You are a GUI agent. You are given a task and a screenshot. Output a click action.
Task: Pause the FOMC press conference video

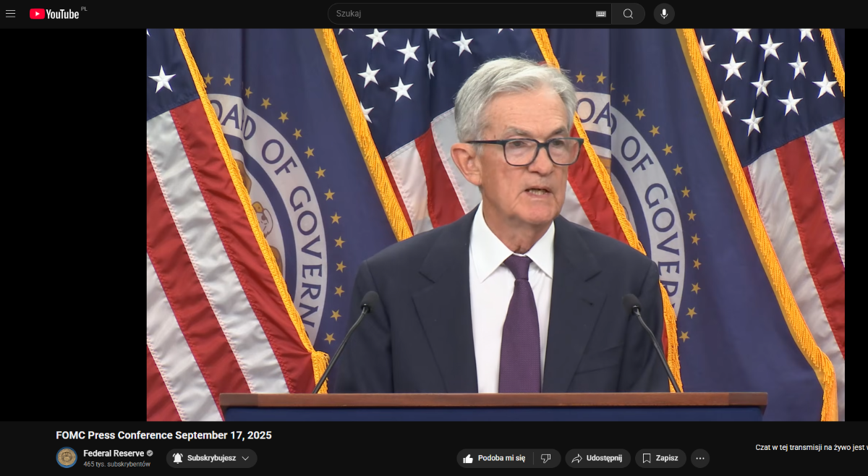click(495, 224)
